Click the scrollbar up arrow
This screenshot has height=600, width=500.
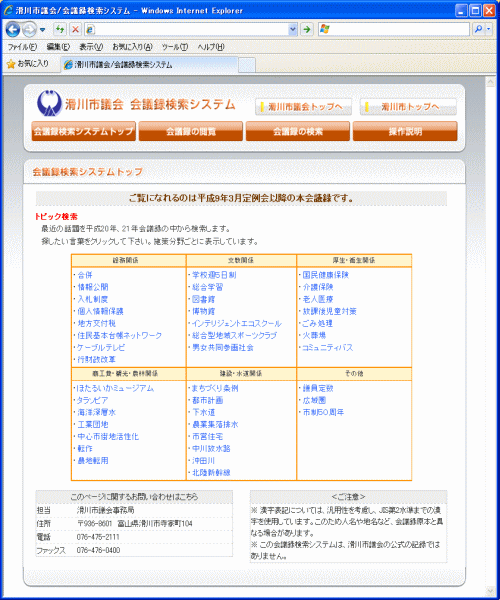click(490, 81)
